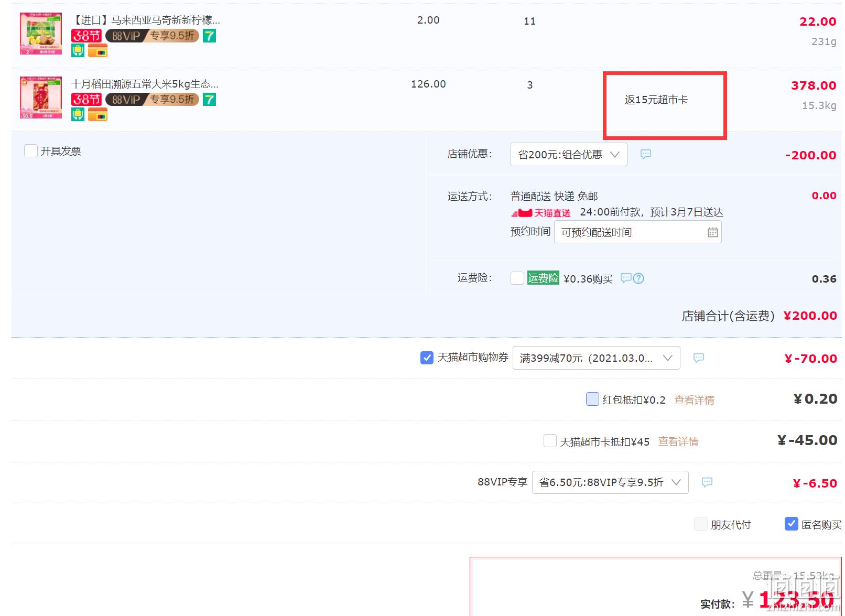Click comment icon next to coupon dropdown
Screen dimensions: 845x616
pyautogui.click(x=699, y=358)
